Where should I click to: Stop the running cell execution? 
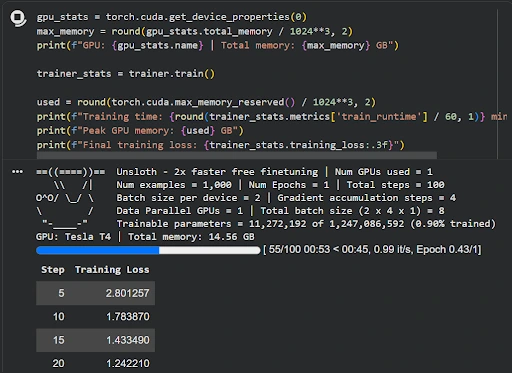click(x=18, y=18)
